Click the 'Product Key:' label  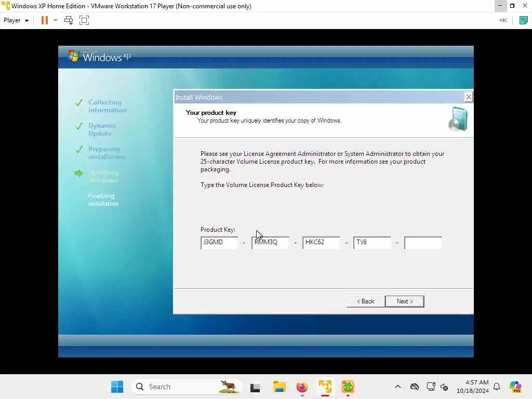coord(218,230)
